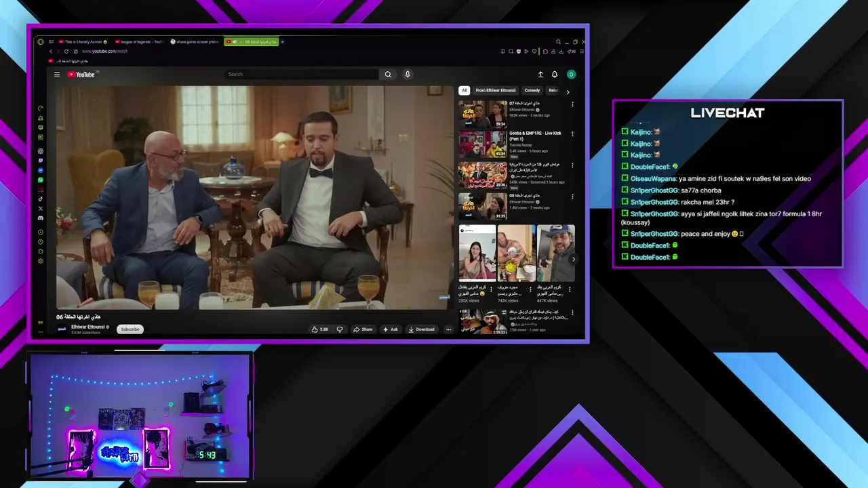Click OiseauWapana's livechat message
Screen dimensions: 868x488
click(x=716, y=179)
